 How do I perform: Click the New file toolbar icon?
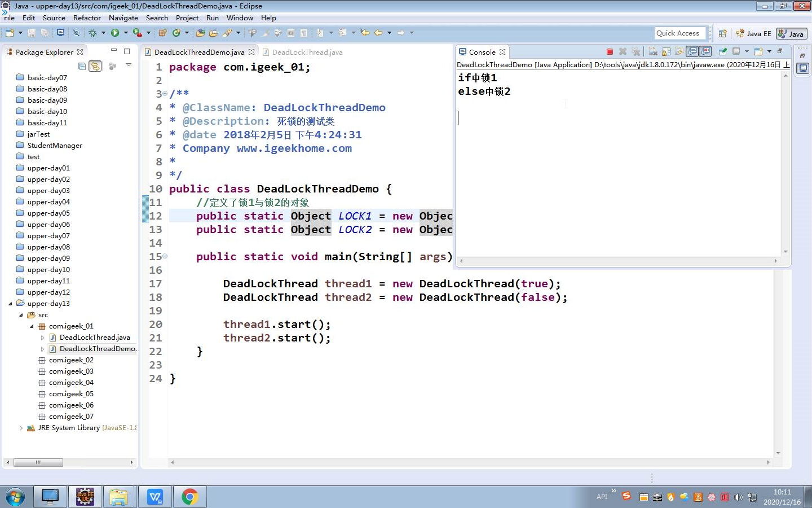[10, 33]
